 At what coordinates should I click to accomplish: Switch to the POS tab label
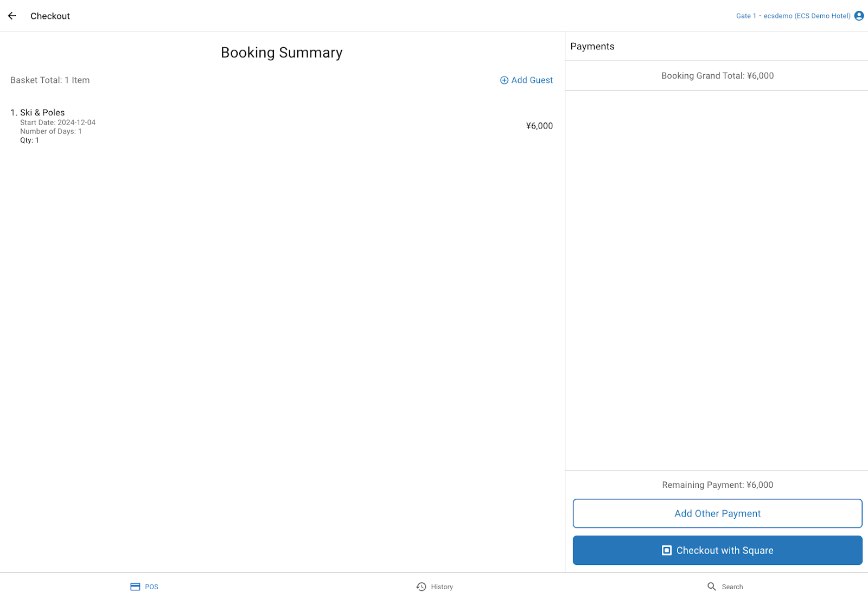[151, 587]
